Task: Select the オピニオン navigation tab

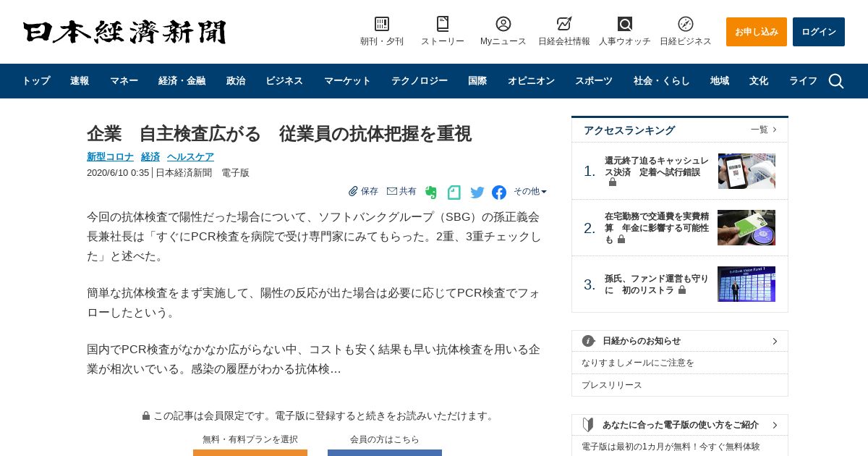Action: tap(531, 81)
